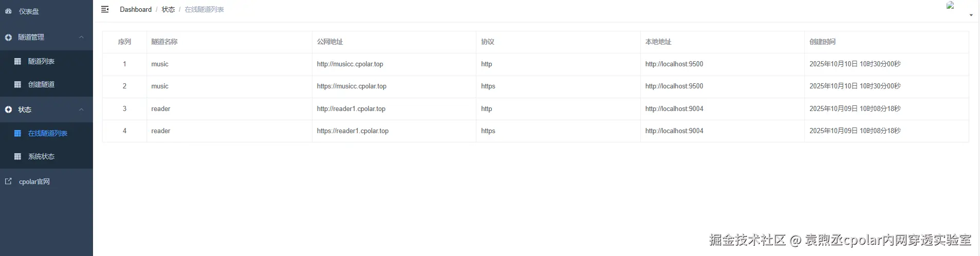Click the dashboard gauge icon in sidebar

tap(8, 11)
